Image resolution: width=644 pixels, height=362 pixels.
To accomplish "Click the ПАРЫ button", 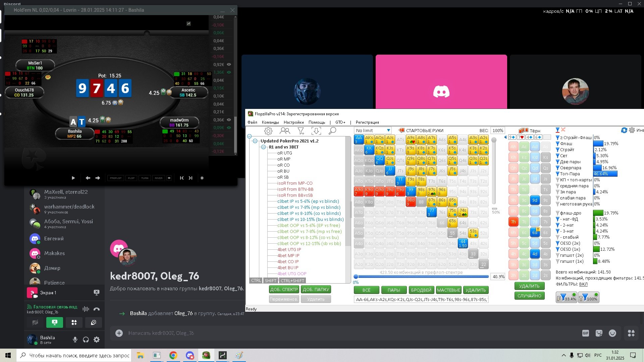I will pos(393,290).
